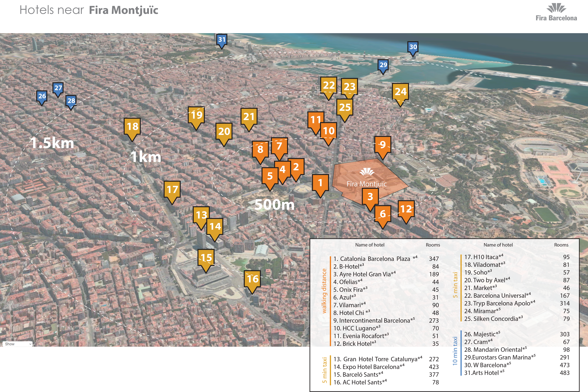Select B-Hotel row in the list

pyautogui.click(x=386, y=266)
